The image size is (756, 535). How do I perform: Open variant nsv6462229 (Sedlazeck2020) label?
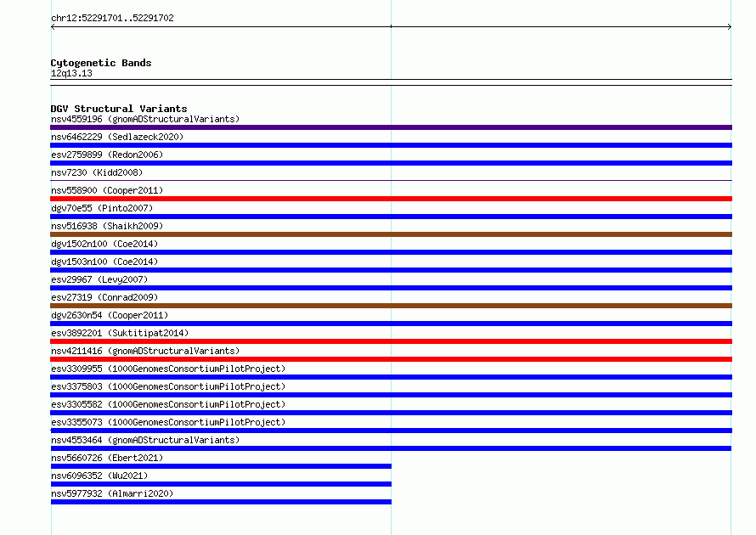click(x=117, y=137)
